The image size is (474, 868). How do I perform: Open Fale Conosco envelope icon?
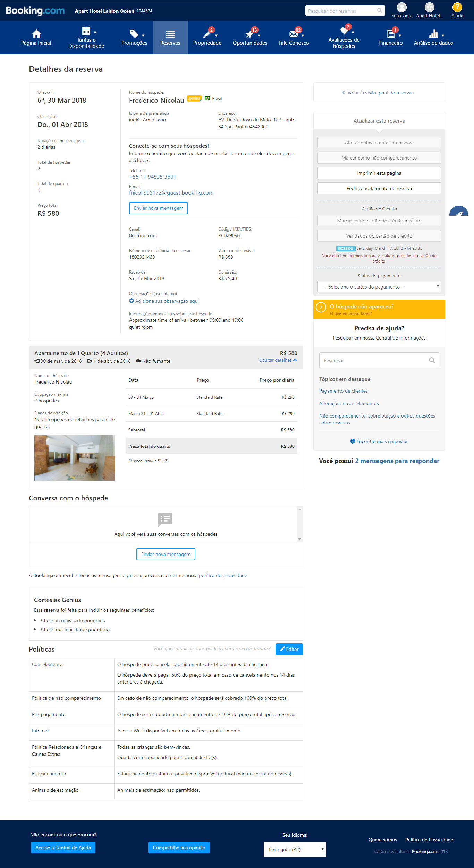pyautogui.click(x=294, y=34)
